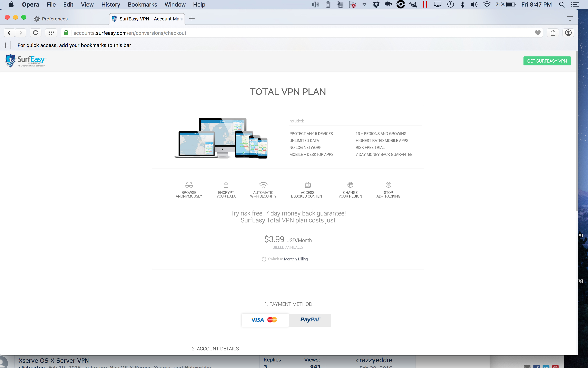Open the volume control in menu bar

point(474,4)
